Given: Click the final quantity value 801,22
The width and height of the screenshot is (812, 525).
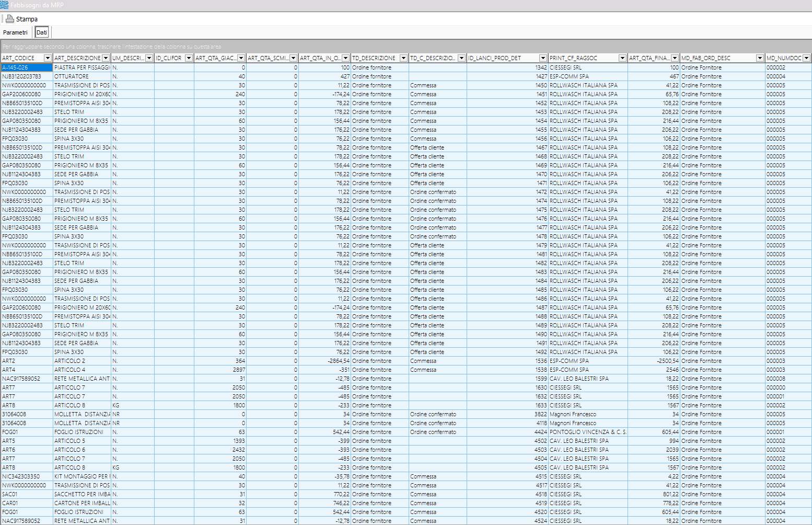Looking at the screenshot, I should coord(654,494).
